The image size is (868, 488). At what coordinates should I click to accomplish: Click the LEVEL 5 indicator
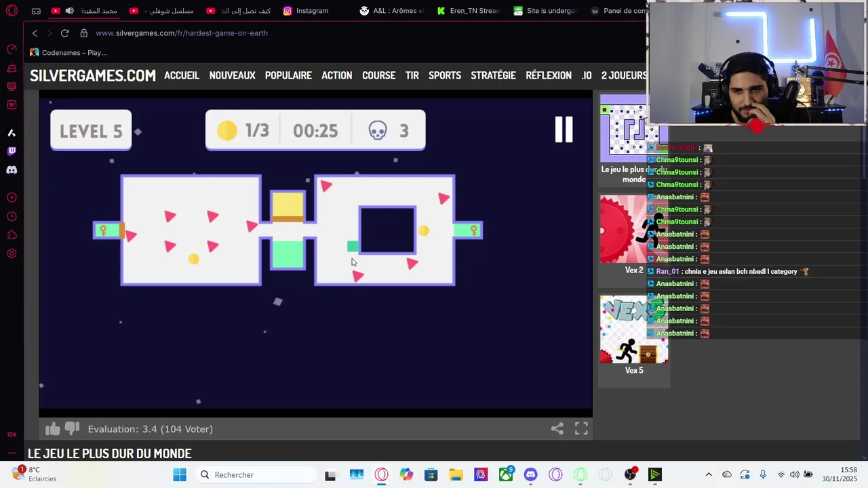pos(91,130)
